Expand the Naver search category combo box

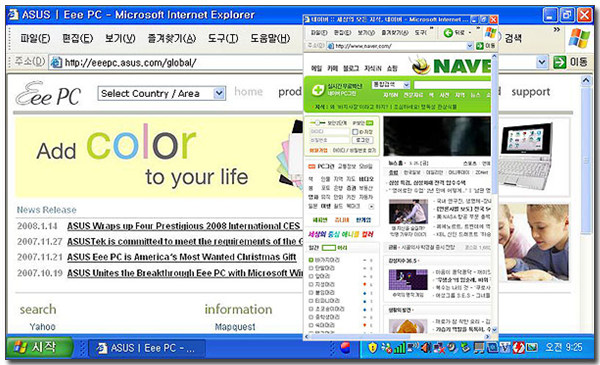[x=391, y=85]
